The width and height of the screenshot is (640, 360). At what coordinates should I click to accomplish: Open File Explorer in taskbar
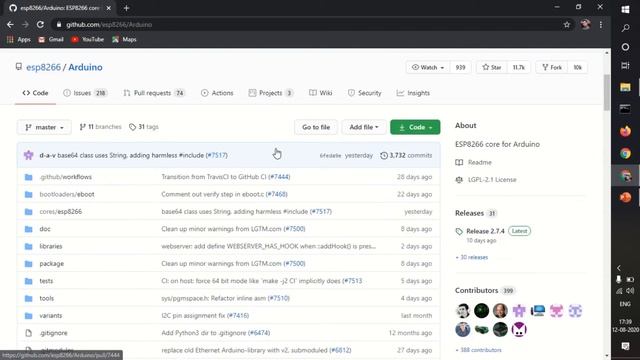[x=625, y=87]
